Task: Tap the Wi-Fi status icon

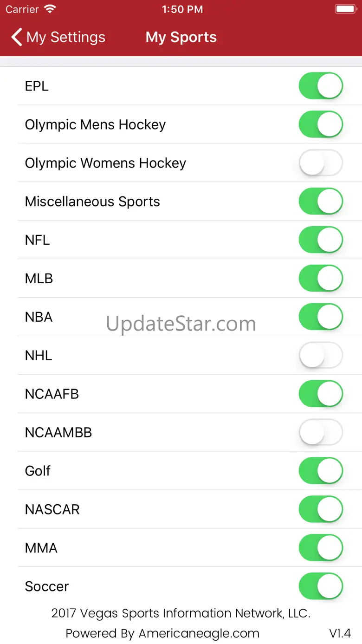Action: click(50, 9)
